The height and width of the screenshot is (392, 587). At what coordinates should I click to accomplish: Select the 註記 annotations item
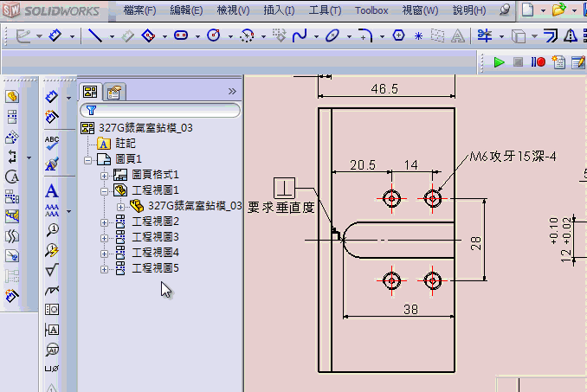point(126,144)
